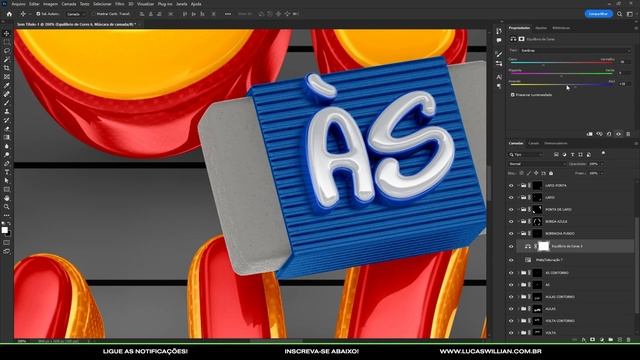Click the Amarelo-Azul slider track
Screen dimensions: 640x360
[562, 85]
